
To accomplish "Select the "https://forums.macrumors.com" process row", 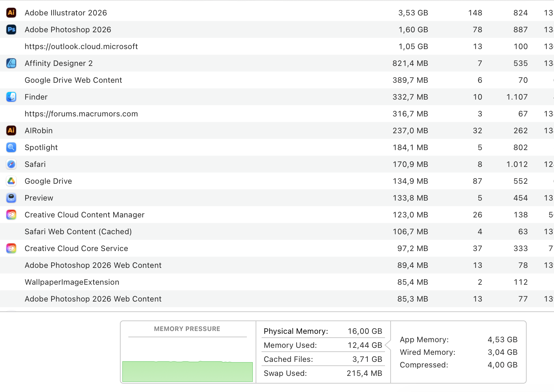I will [277, 114].
